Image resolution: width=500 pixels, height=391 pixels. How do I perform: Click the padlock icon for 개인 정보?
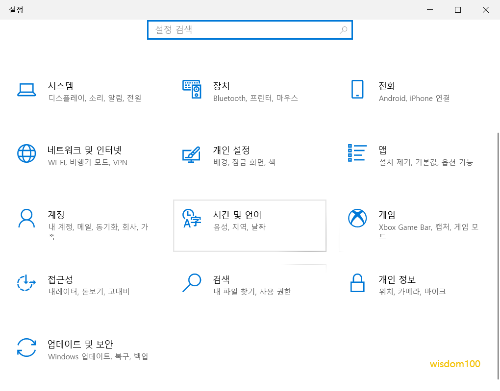tap(357, 283)
